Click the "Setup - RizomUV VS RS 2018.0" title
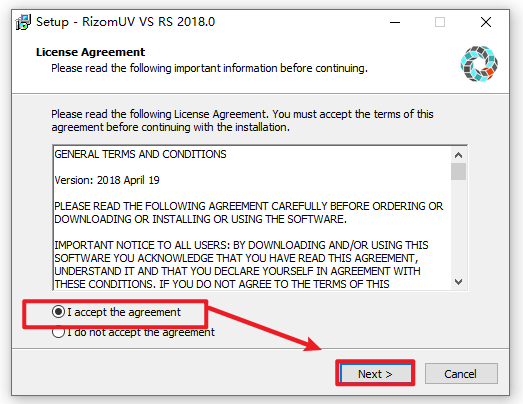Image resolution: width=523 pixels, height=404 pixels. 125,22
